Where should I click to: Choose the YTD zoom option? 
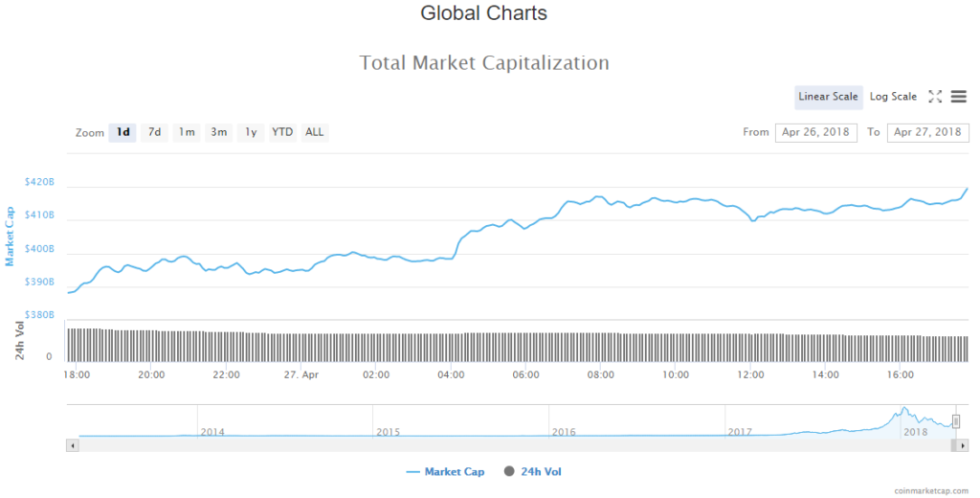point(282,132)
